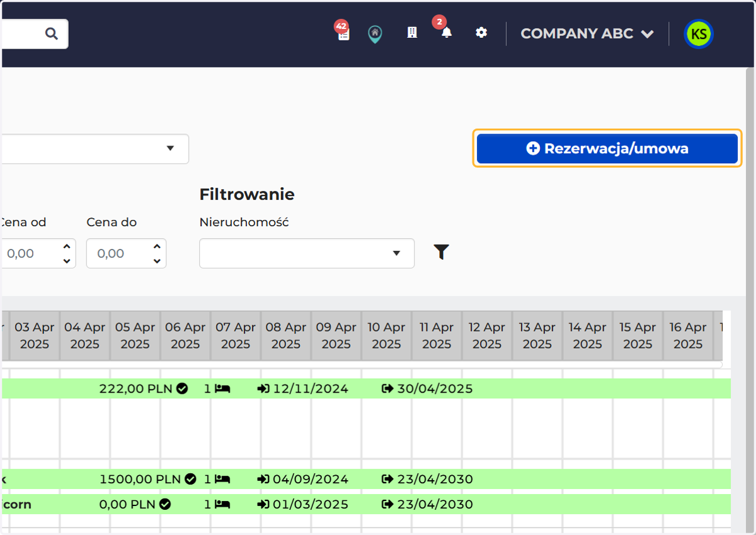The image size is (756, 535).
Task: Click the verified checkmark next to 222,00 PLN
Action: tap(182, 389)
